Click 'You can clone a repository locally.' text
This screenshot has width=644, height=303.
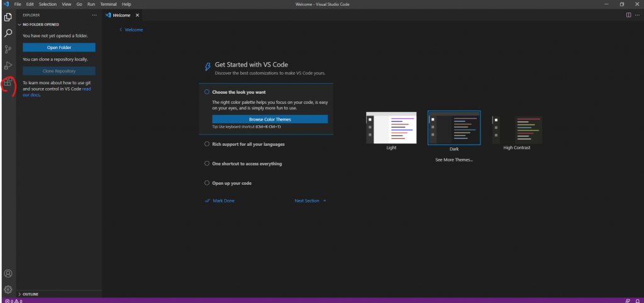55,59
